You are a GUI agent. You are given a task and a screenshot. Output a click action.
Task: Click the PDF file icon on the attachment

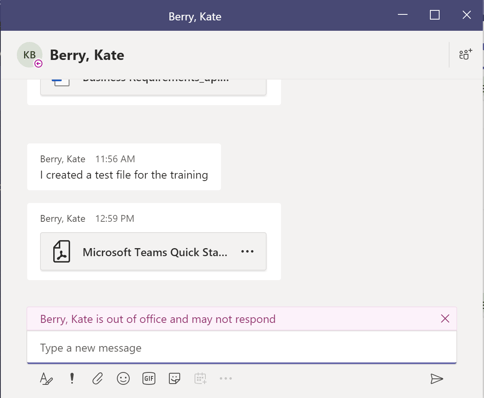pos(62,252)
